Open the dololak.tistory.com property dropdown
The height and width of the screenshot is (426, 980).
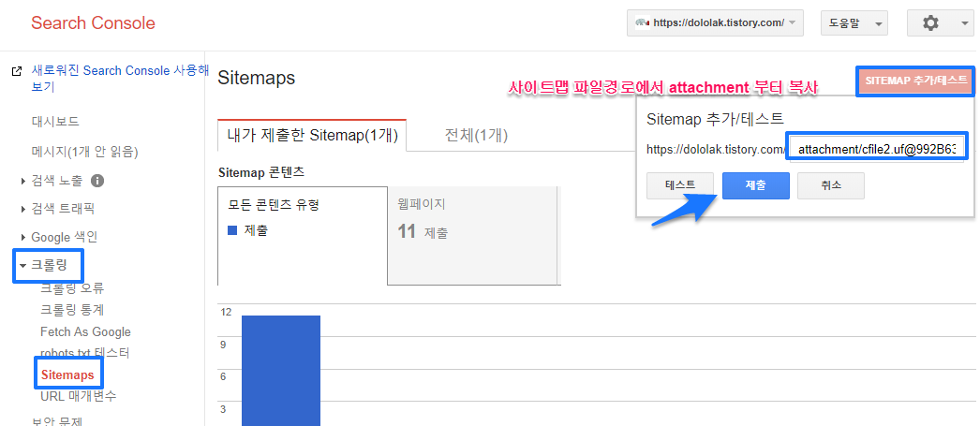coord(715,23)
